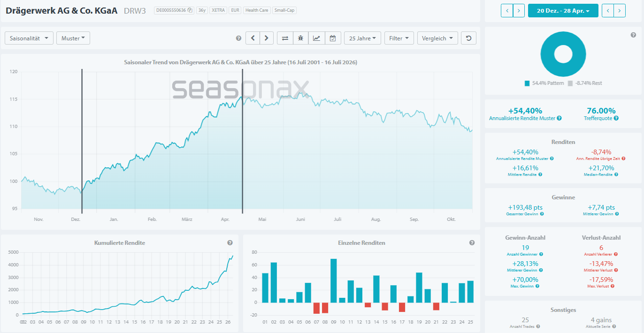Go to previous pattern with the toolbar left chevron
Image resolution: width=644 pixels, height=333 pixels.
(253, 38)
